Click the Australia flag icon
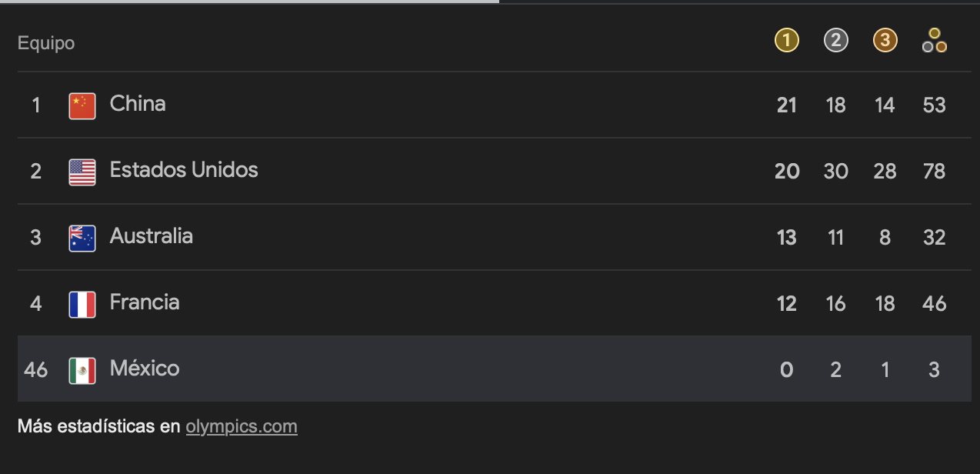The height and width of the screenshot is (474, 980). coord(82,238)
